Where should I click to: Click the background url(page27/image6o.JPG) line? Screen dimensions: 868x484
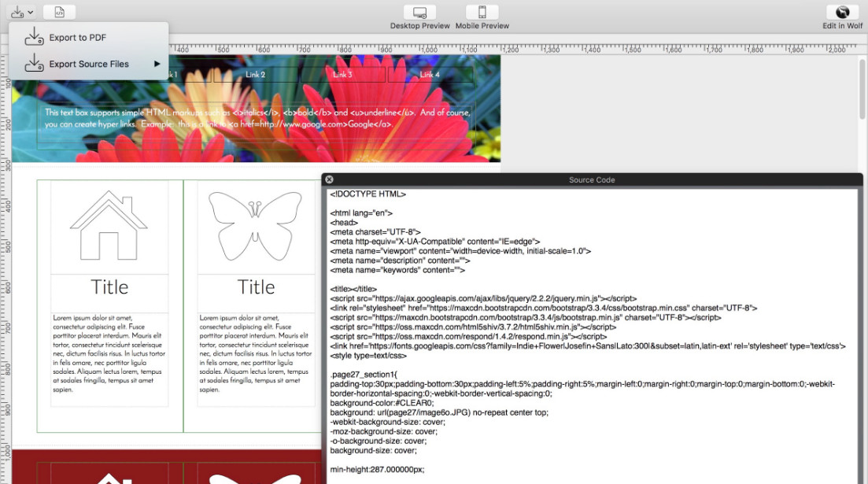439,412
